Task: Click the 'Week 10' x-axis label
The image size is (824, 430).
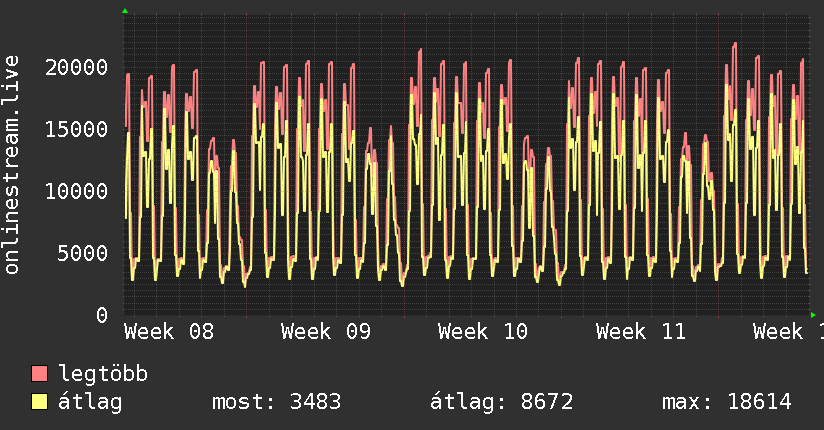Action: point(483,332)
